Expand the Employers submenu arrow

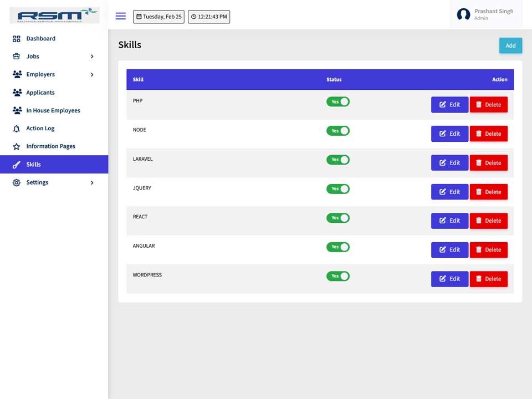point(92,74)
